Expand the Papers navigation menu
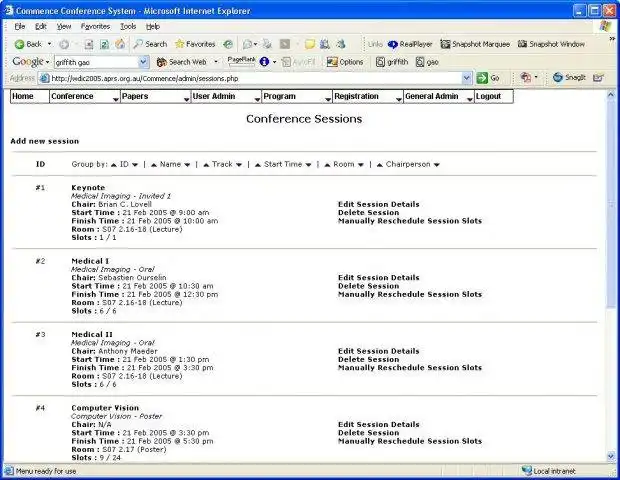 point(155,96)
